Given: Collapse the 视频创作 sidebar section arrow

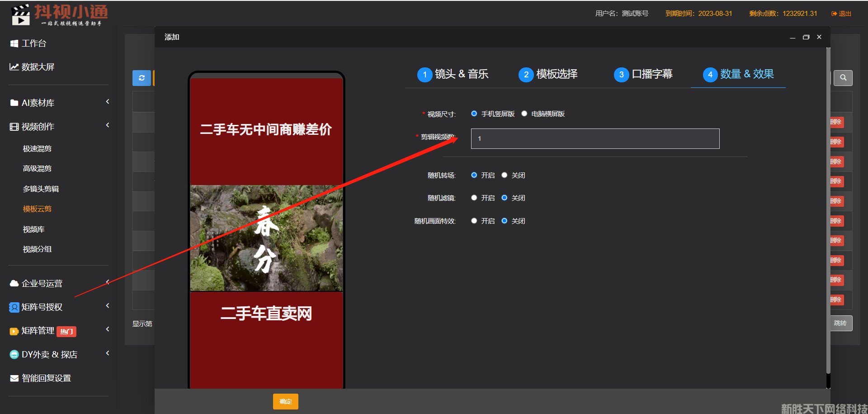Looking at the screenshot, I should tap(108, 125).
